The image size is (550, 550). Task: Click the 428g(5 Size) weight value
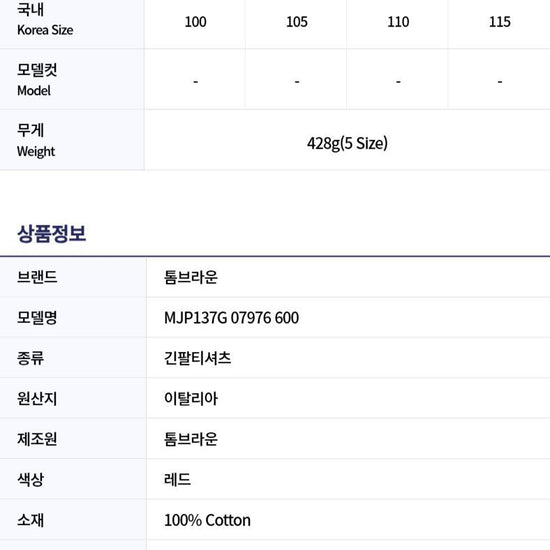pos(347,143)
